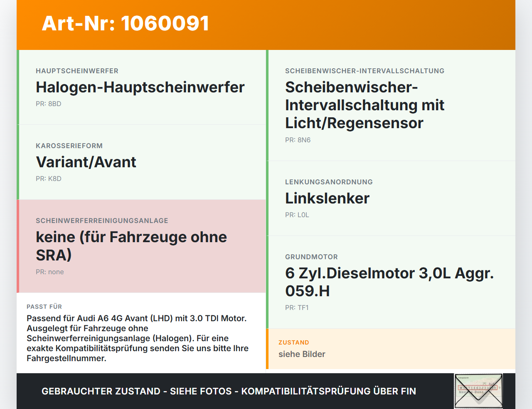Click the envelope VIN icon
Screen dimensions: 532x409
(x=478, y=391)
